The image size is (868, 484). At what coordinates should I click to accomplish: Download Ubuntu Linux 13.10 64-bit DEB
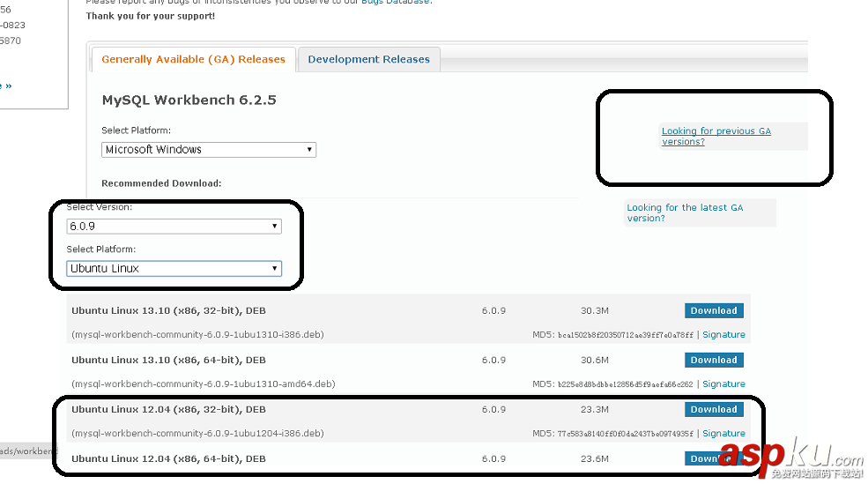(x=714, y=360)
